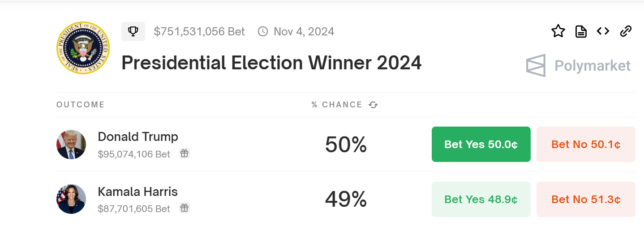This screenshot has height=225, width=644.
Task: Open the Presidential Election Winner 2024 title
Action: pos(271,63)
